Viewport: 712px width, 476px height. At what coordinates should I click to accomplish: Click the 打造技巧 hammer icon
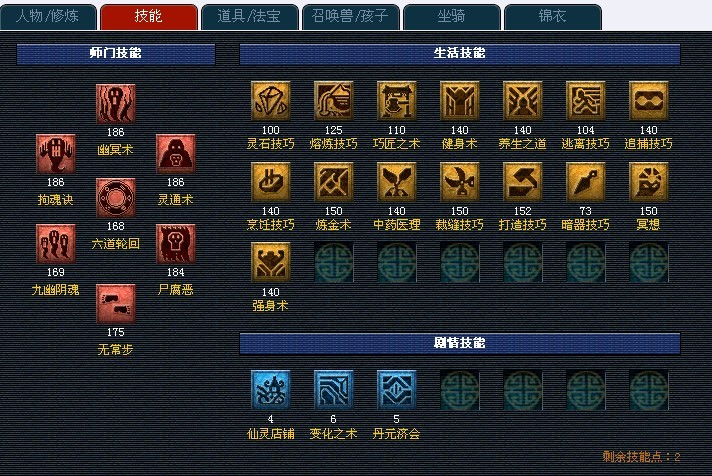click(522, 182)
